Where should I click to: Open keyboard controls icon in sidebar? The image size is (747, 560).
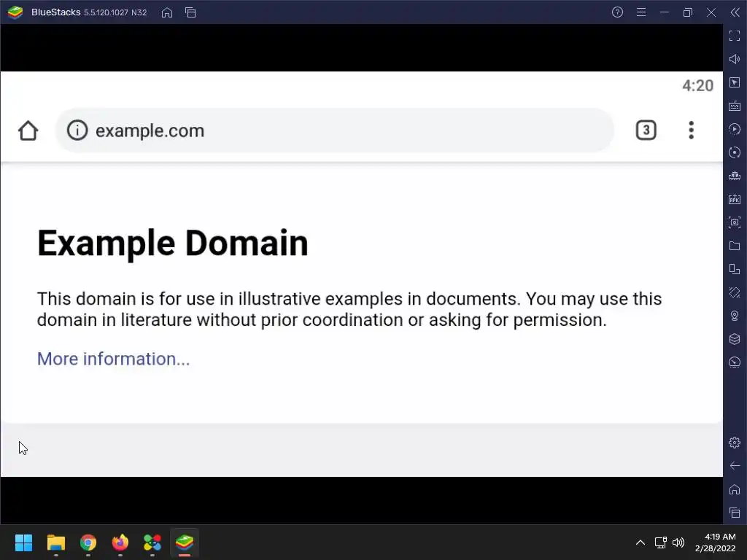coord(735,106)
